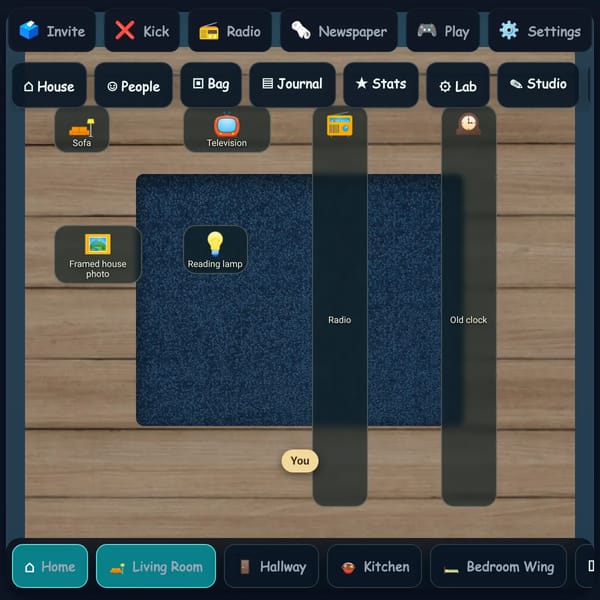Switch to the House tab
Image resolution: width=600 pixels, height=600 pixels.
pos(49,85)
